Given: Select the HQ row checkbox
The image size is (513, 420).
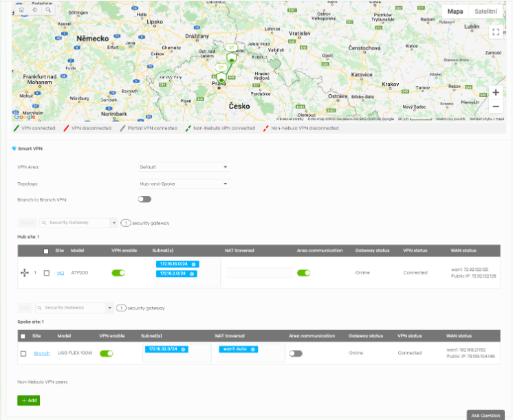Looking at the screenshot, I should coord(46,273).
